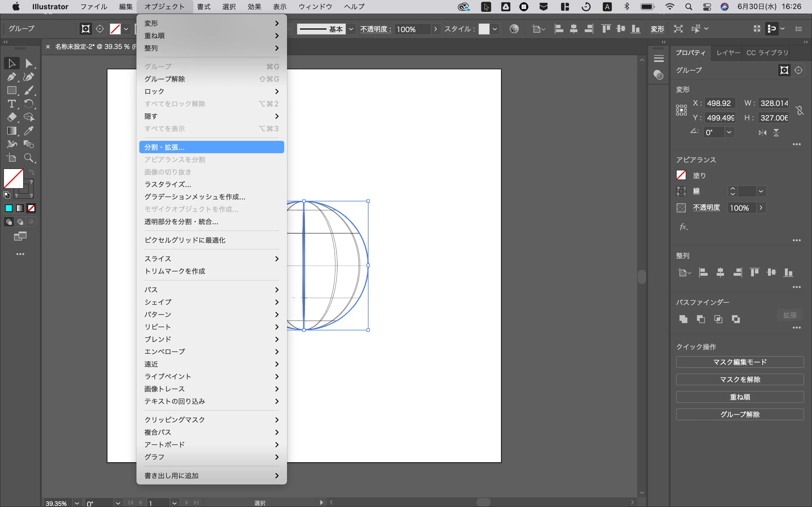The width and height of the screenshot is (812, 507).
Task: Set paint mode to None below swatches
Action: (x=31, y=208)
